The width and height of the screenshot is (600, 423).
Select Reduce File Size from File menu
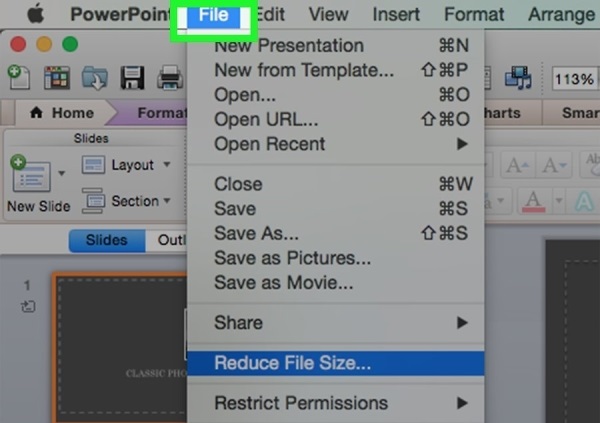[292, 363]
